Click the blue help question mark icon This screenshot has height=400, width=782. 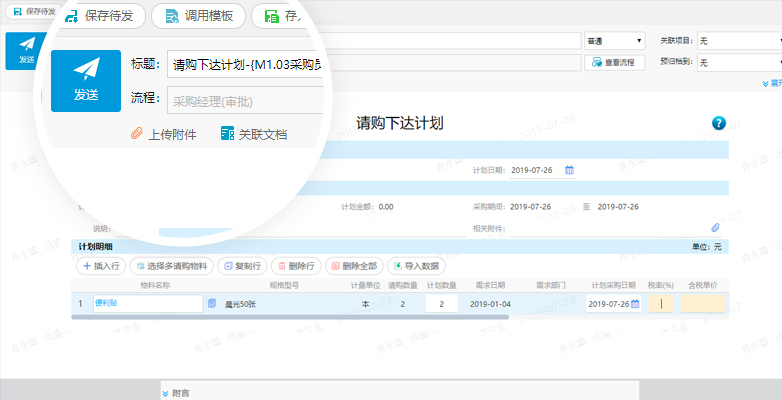click(718, 123)
